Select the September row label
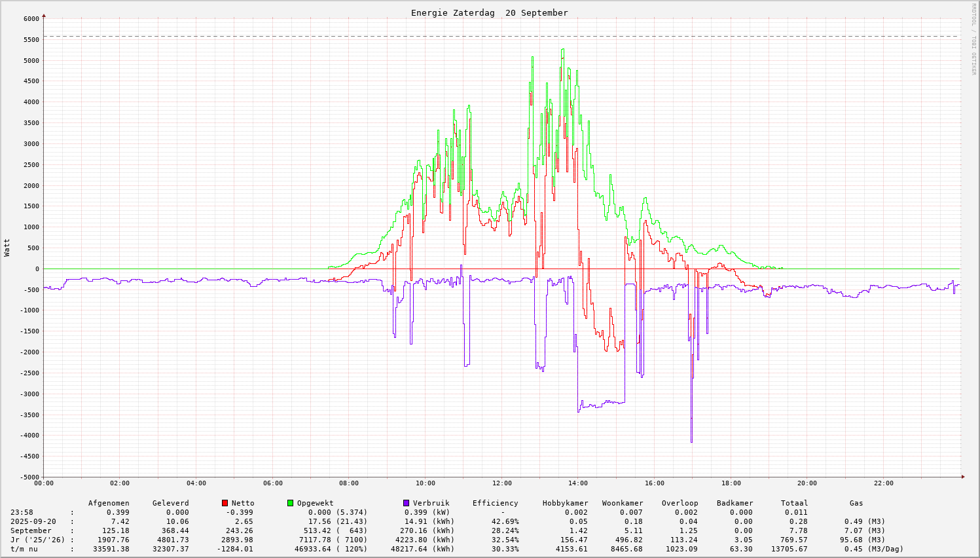The height and width of the screenshot is (558, 980). (31, 530)
